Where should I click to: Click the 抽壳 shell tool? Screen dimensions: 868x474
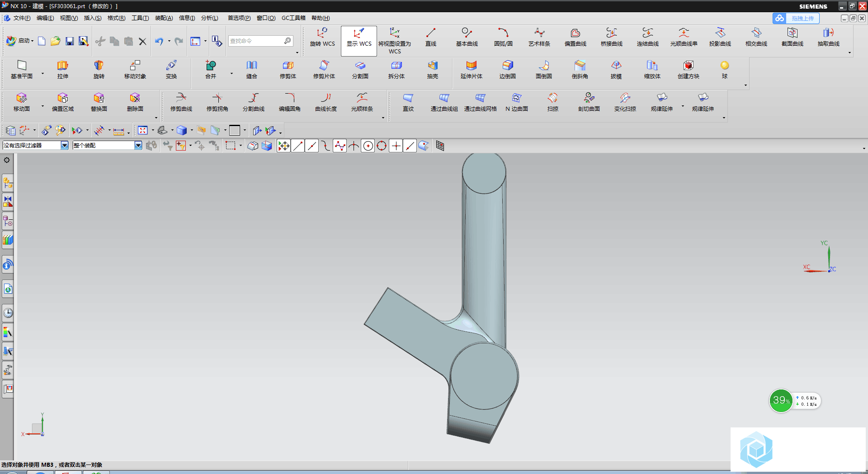tap(433, 70)
